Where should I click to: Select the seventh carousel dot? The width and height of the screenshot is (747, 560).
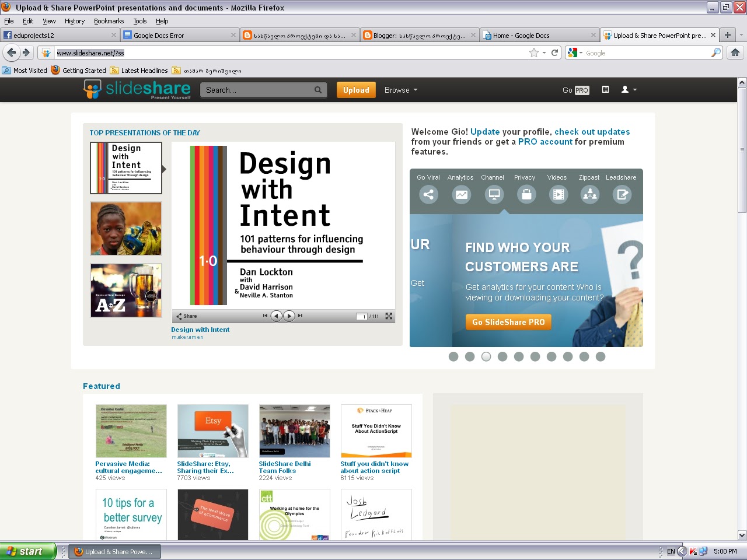point(551,356)
